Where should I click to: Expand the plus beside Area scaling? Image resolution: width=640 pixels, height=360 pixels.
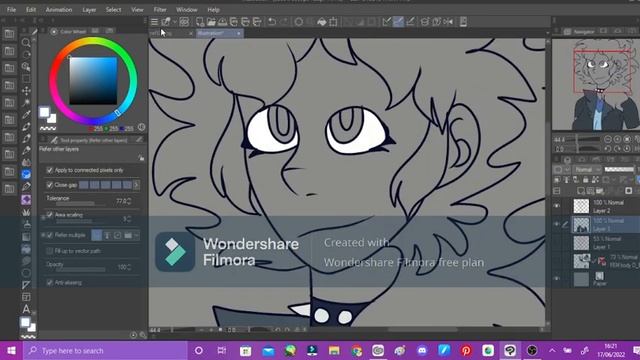click(43, 218)
